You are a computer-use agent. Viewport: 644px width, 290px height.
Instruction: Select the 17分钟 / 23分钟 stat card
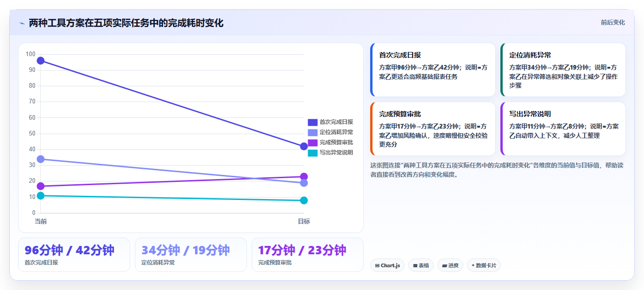click(x=308, y=255)
